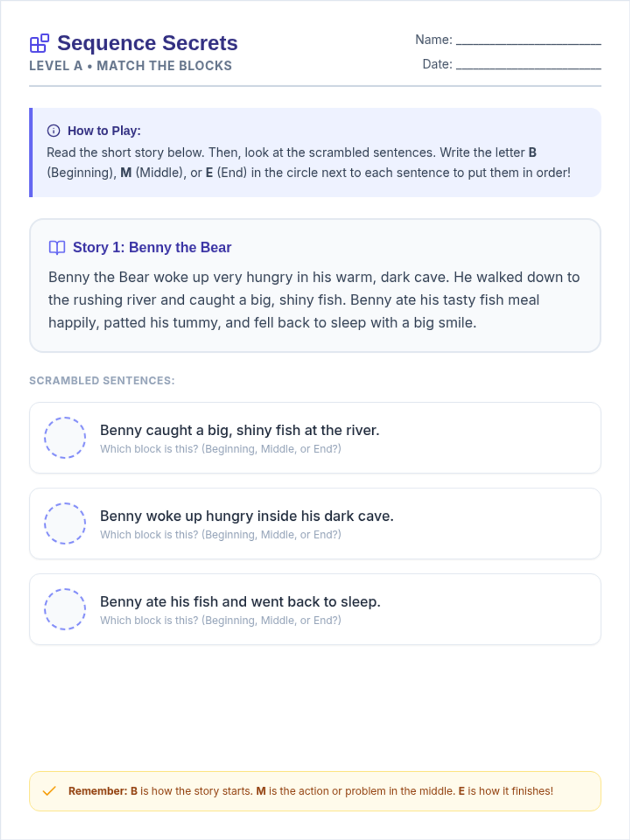The image size is (630, 840).
Task: Click the 'Story 1: Benny the Bear' heading
Action: click(152, 247)
